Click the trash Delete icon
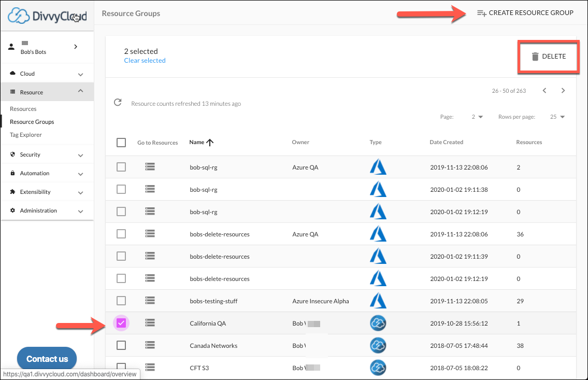 pyautogui.click(x=535, y=57)
